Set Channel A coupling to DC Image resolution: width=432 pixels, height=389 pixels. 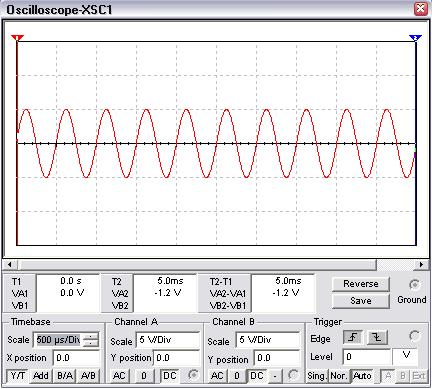click(x=170, y=376)
